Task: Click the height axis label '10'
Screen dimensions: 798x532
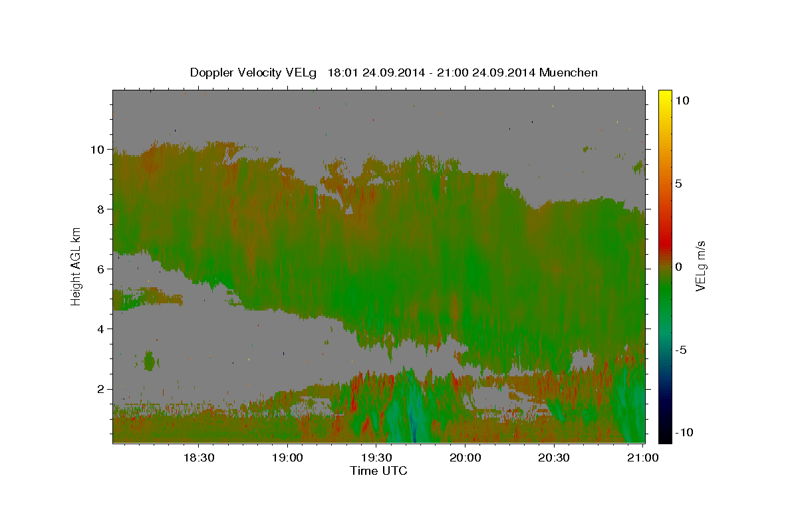Action: click(98, 150)
